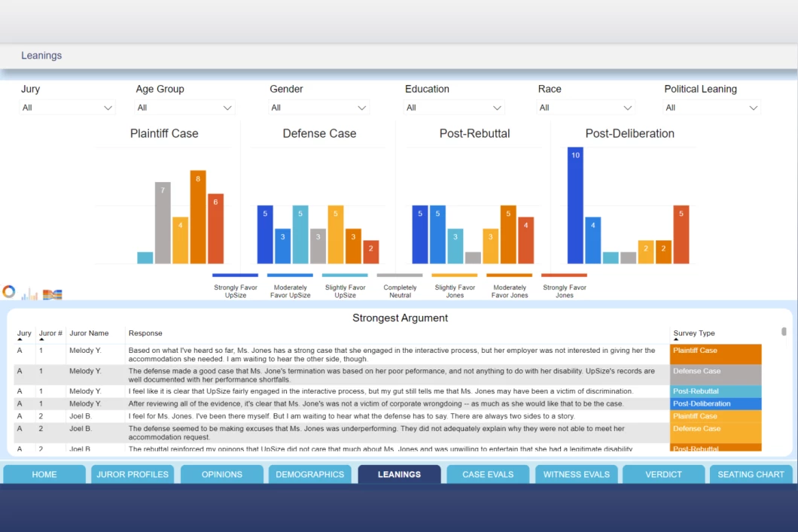The height and width of the screenshot is (532, 798).
Task: Sort table by Juror # column arrow
Action: [41, 339]
